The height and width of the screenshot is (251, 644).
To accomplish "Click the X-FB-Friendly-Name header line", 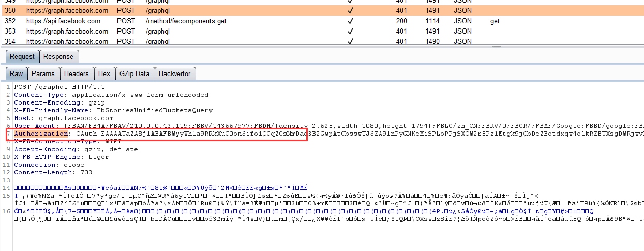I will coord(113,110).
